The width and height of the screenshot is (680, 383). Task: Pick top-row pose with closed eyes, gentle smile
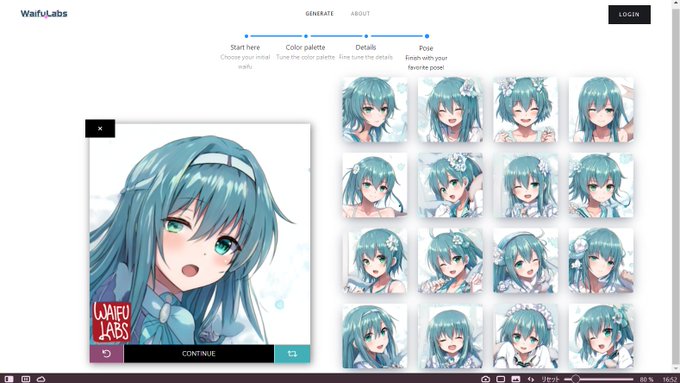coord(601,110)
